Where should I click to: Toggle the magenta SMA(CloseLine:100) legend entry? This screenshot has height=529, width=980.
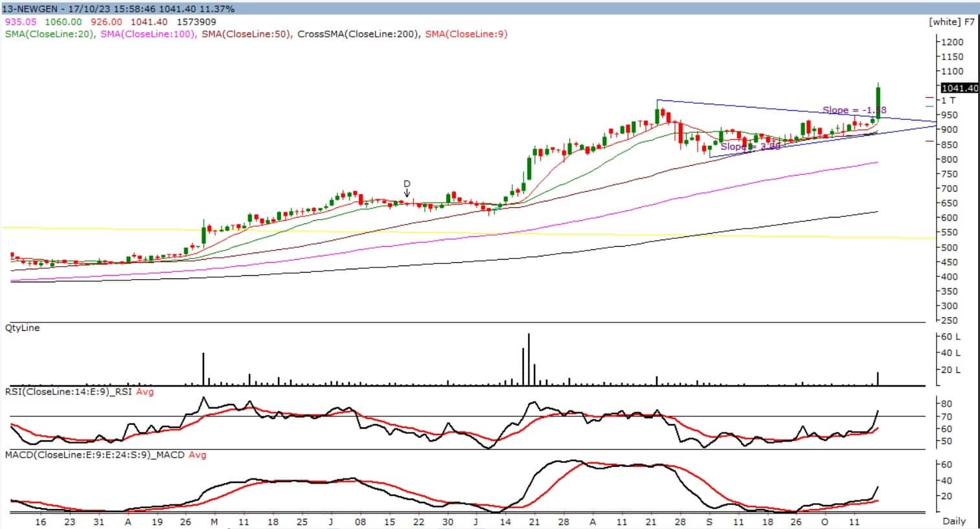[x=148, y=34]
